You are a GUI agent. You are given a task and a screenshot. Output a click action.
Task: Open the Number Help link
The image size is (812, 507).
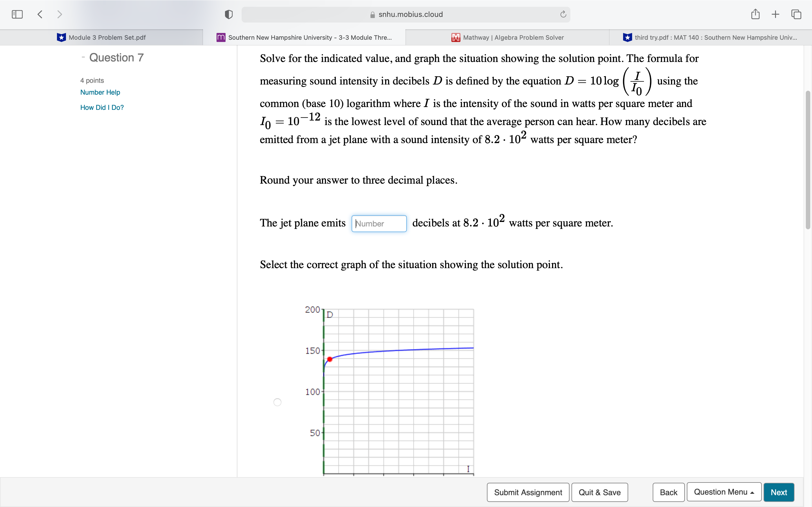click(100, 92)
